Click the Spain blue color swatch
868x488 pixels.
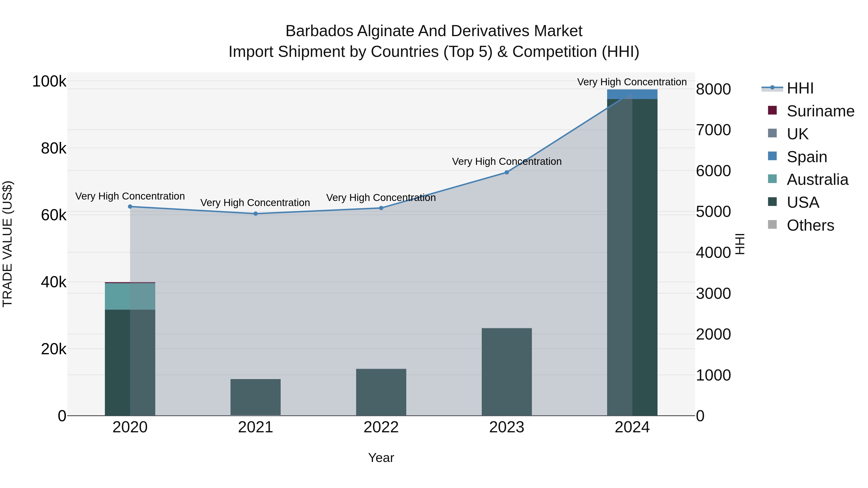point(772,156)
